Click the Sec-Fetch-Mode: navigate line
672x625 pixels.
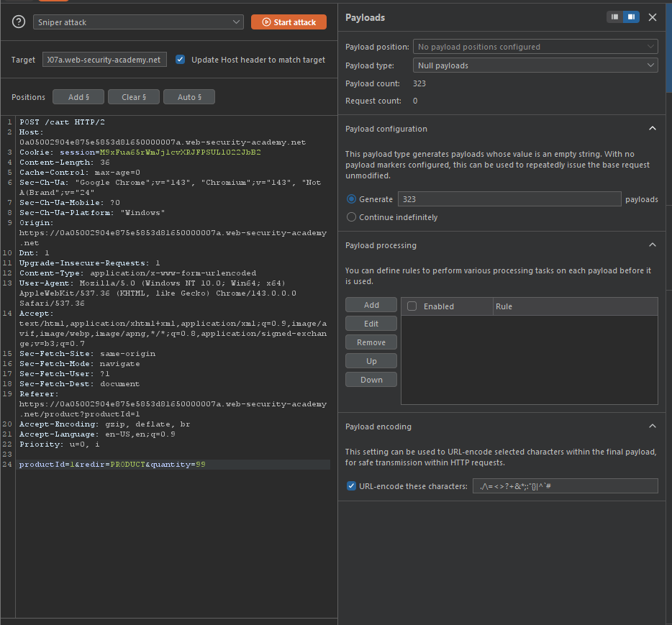click(80, 364)
